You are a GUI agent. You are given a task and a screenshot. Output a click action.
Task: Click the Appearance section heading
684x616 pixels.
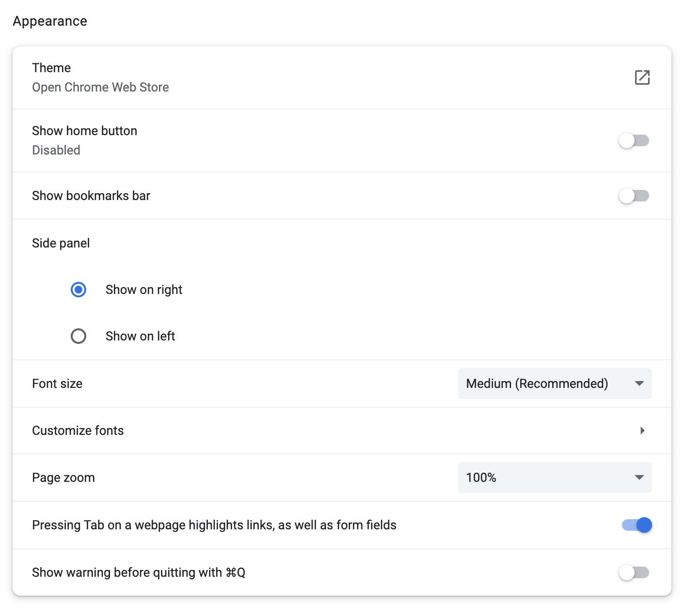[x=50, y=21]
